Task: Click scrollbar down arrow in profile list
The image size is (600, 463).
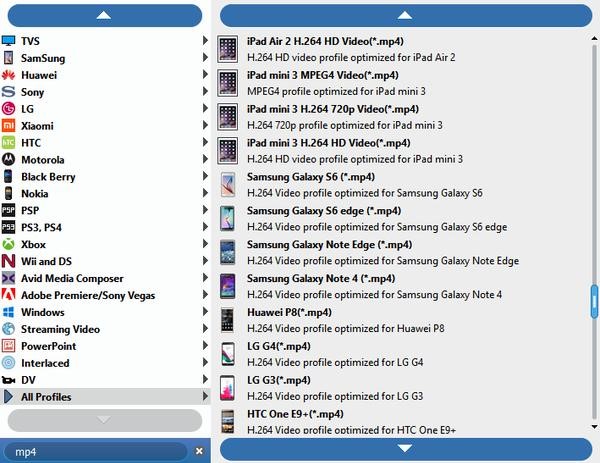Action: tap(594, 427)
